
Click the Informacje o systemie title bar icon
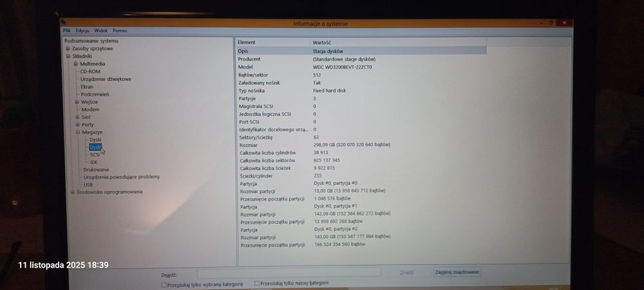point(63,22)
